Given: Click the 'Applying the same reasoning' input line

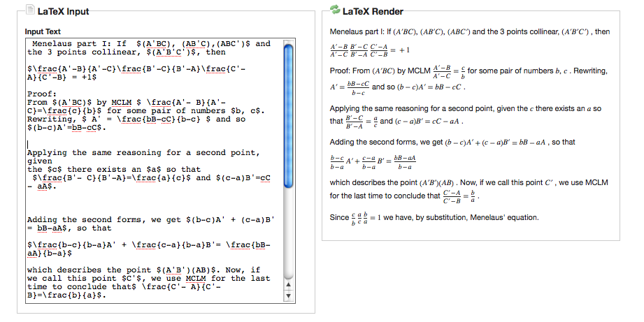Looking at the screenshot, I should [x=140, y=152].
